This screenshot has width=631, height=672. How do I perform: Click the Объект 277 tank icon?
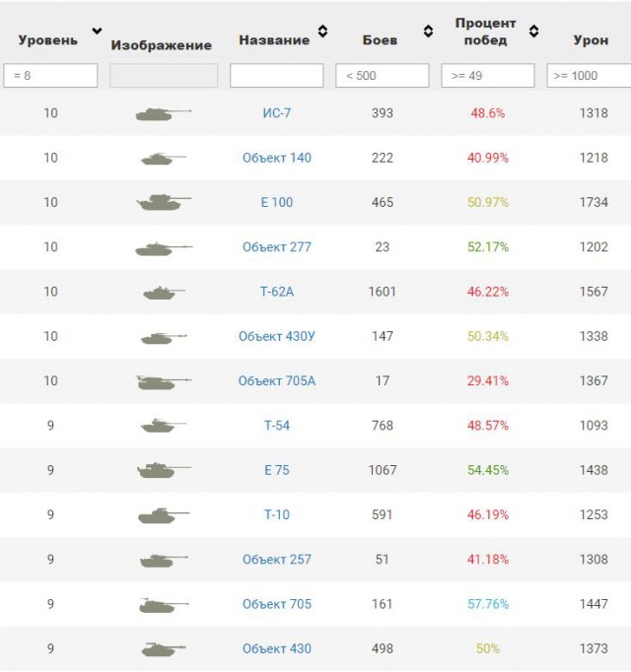coord(164,248)
